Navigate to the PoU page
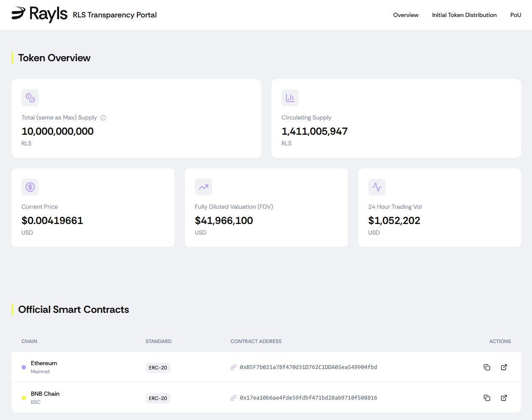 (x=515, y=15)
